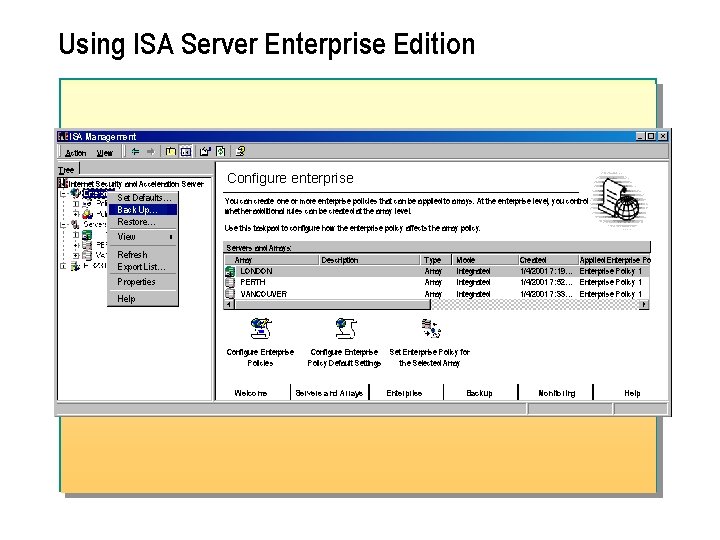Choose Help from context menu
The image size is (720, 540).
tap(143, 299)
